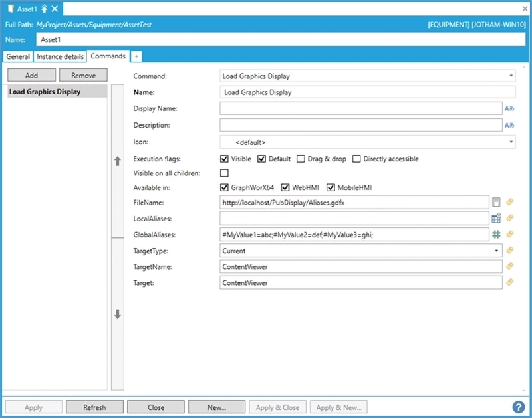Open help via the question mark icon
The width and height of the screenshot is (532, 418).
(518, 407)
